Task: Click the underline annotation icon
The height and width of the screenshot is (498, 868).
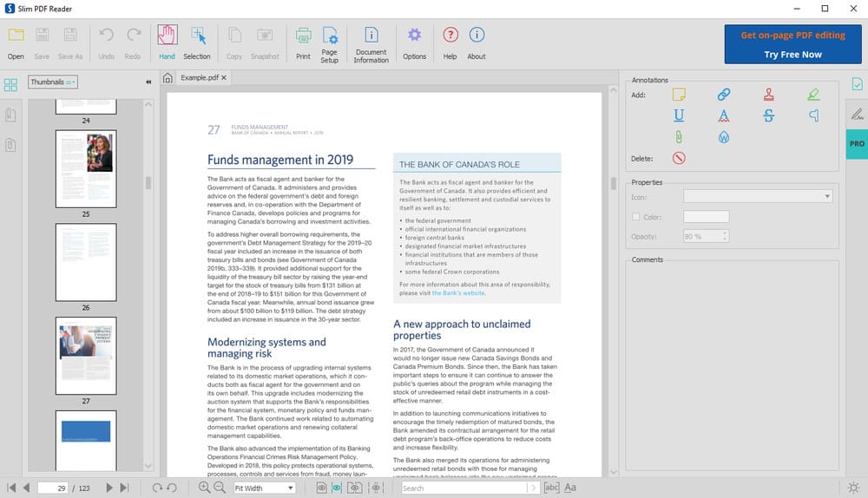Action: (679, 115)
